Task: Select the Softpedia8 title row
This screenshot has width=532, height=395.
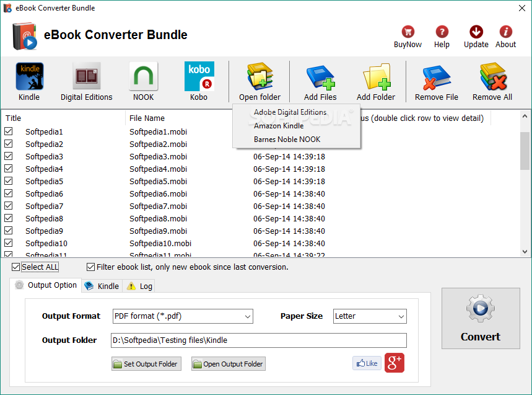Action: [x=44, y=218]
